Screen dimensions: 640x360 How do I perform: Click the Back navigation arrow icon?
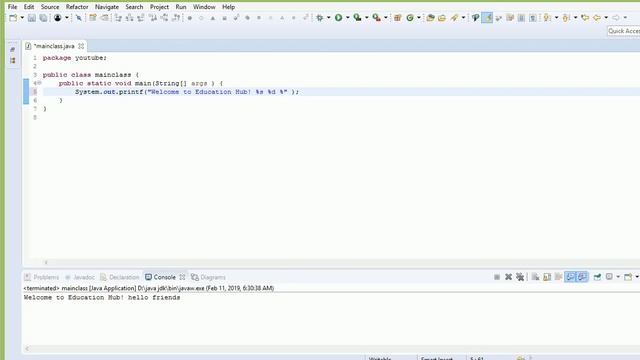(x=597, y=18)
